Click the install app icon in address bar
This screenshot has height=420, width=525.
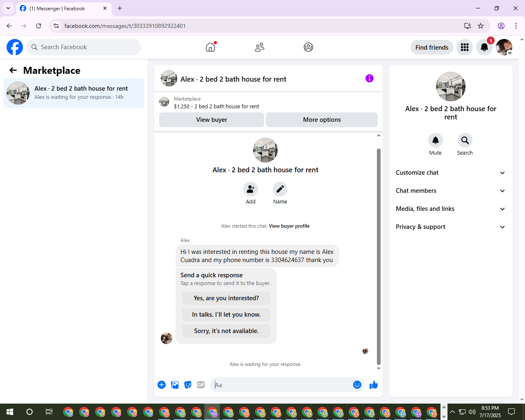coord(468,26)
